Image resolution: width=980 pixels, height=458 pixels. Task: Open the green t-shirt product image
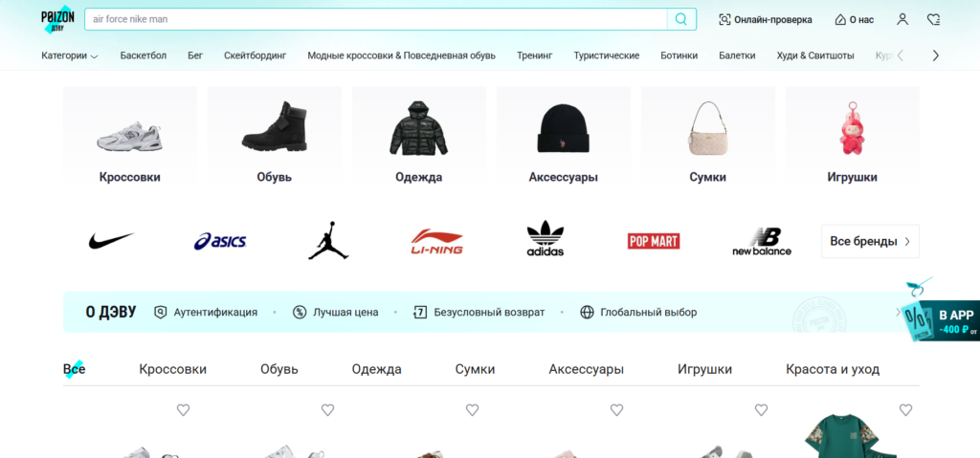click(851, 436)
